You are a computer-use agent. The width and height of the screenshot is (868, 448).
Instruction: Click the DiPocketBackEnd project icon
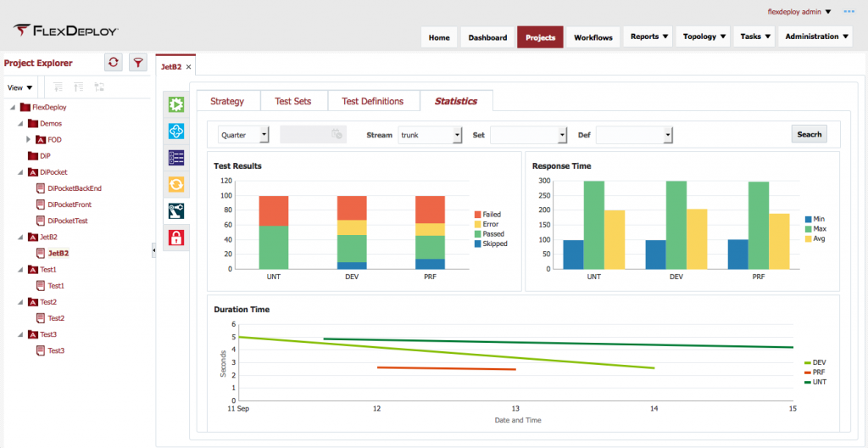pyautogui.click(x=40, y=188)
